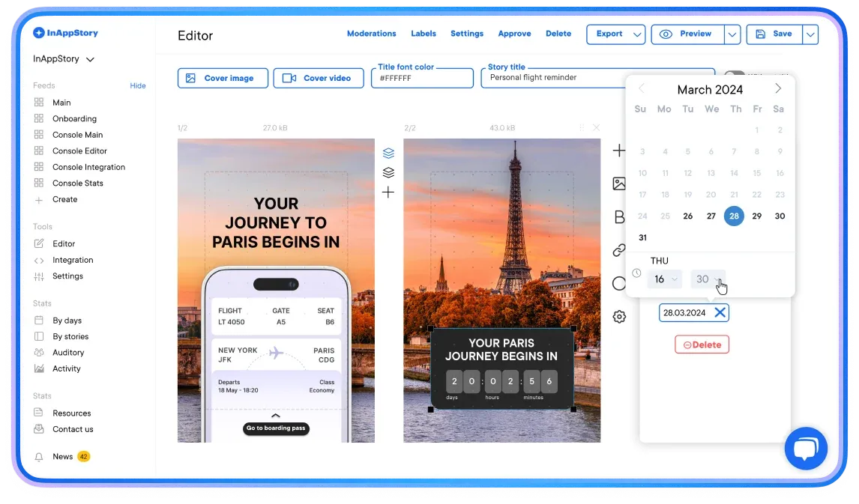The width and height of the screenshot is (859, 504).
Task: Select the shape element tool
Action: [x=619, y=284]
